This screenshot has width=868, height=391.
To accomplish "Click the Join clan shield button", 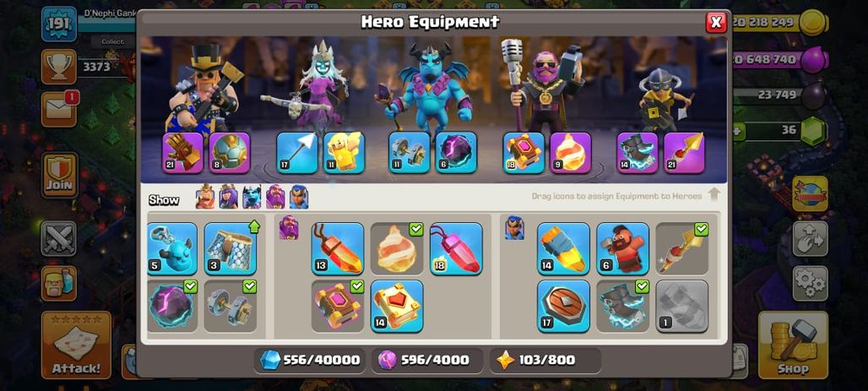I will coord(59,176).
